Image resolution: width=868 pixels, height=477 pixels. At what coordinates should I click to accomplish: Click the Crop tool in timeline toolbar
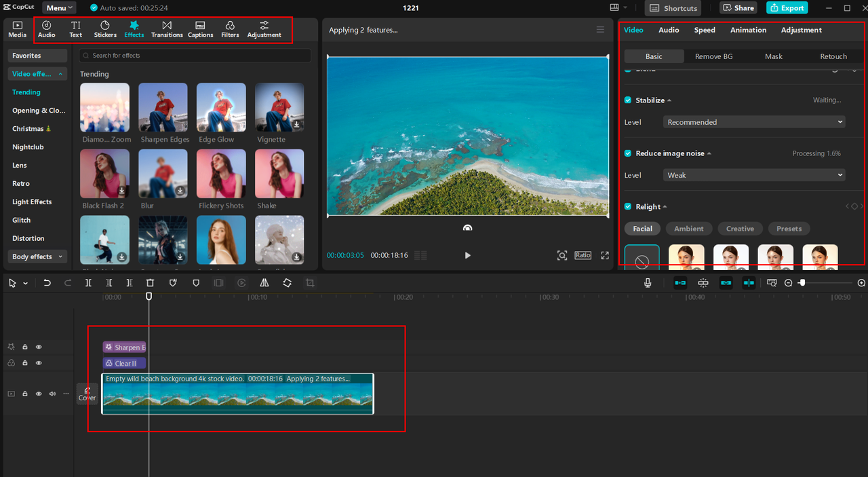[x=310, y=283]
